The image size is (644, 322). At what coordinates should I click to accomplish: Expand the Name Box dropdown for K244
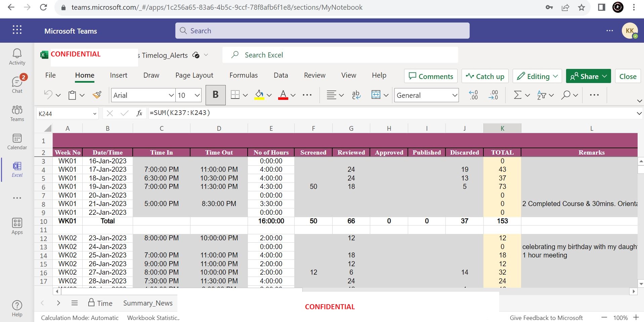tap(94, 114)
